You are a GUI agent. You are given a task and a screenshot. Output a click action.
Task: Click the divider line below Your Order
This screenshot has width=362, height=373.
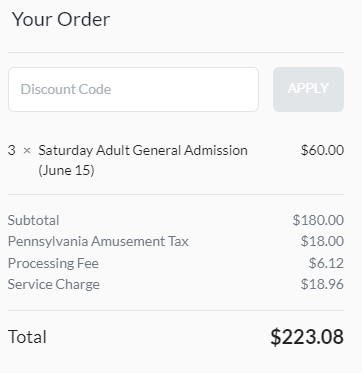(x=176, y=52)
